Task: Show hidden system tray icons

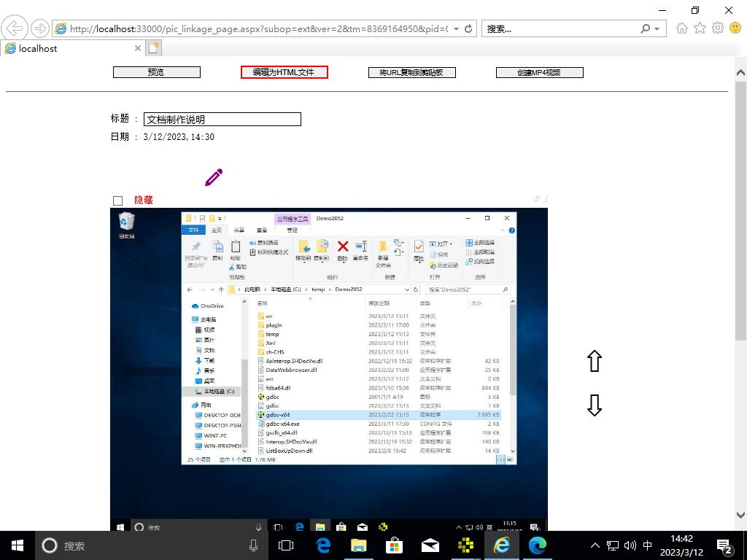Action: pyautogui.click(x=595, y=545)
